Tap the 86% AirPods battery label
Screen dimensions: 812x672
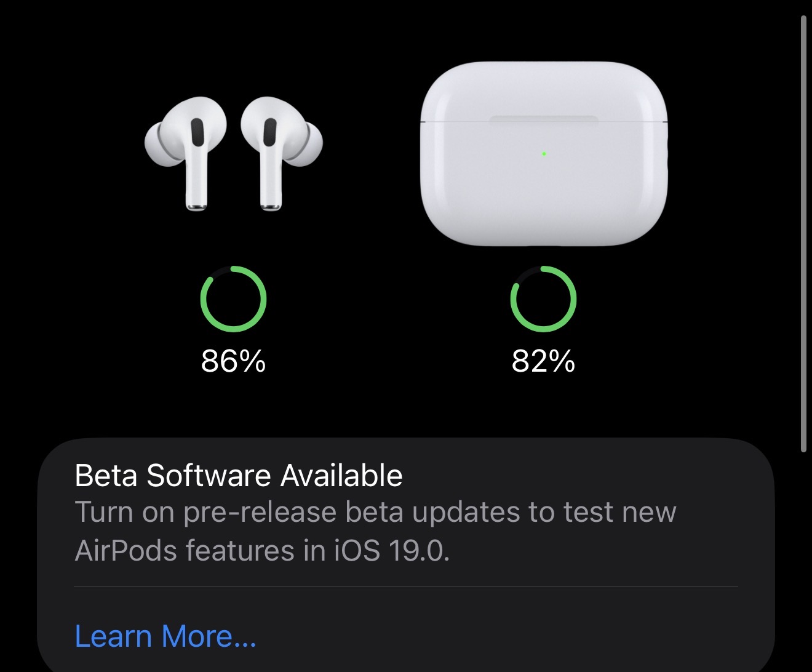pyautogui.click(x=233, y=361)
